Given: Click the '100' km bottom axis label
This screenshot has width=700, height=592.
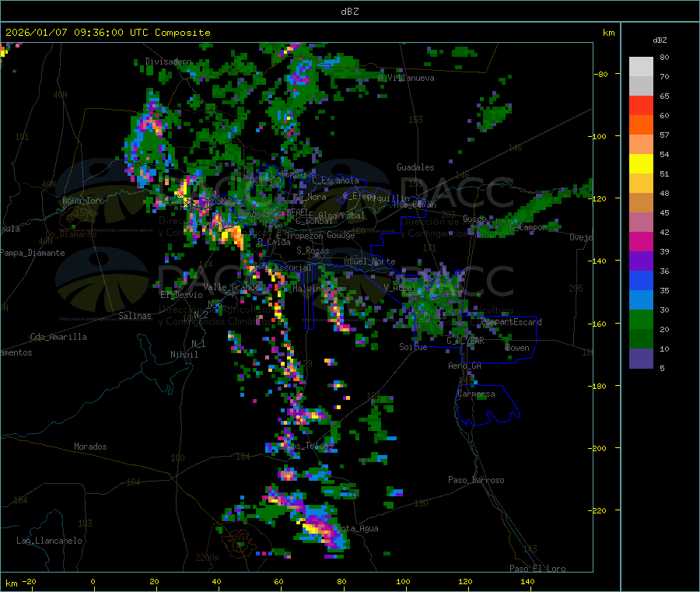Looking at the screenshot, I should [403, 581].
